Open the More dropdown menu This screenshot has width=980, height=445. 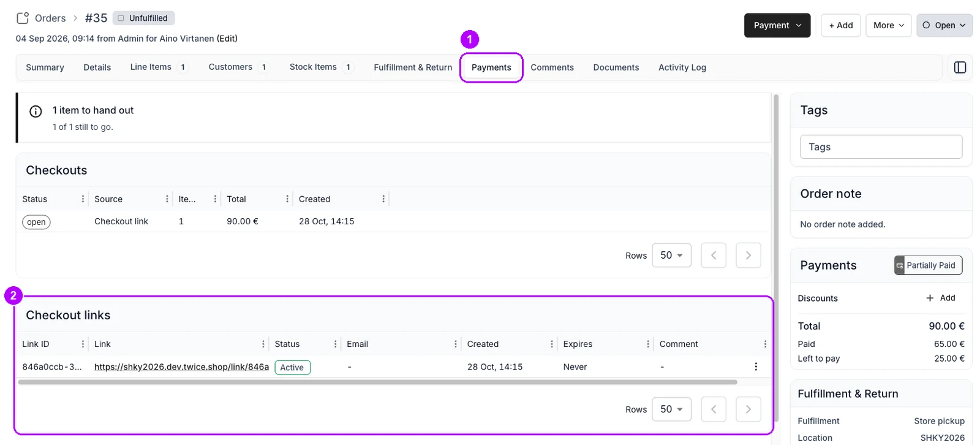(888, 25)
